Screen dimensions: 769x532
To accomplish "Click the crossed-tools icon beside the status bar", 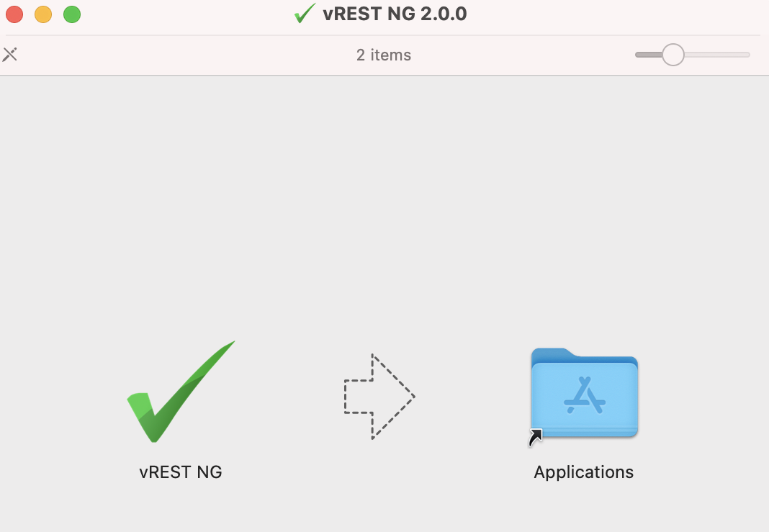I will click(10, 55).
